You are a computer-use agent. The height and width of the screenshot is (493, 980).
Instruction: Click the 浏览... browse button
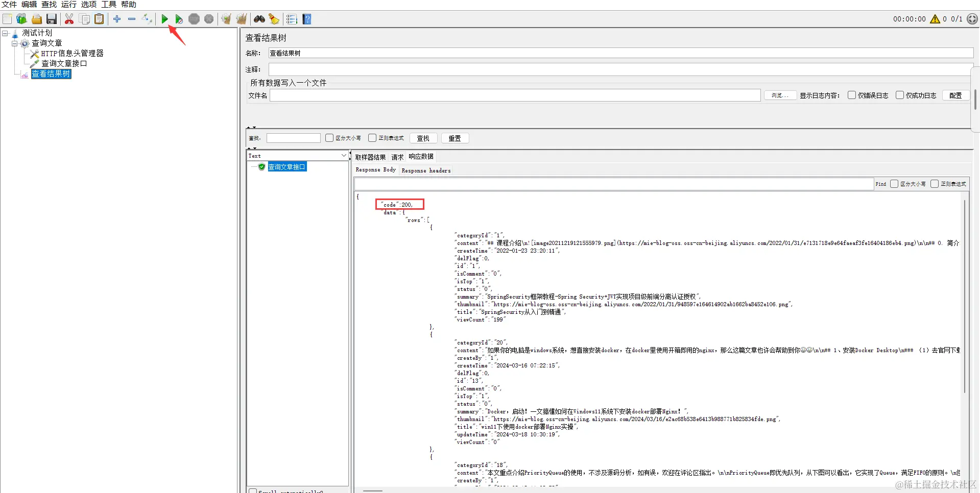[780, 95]
